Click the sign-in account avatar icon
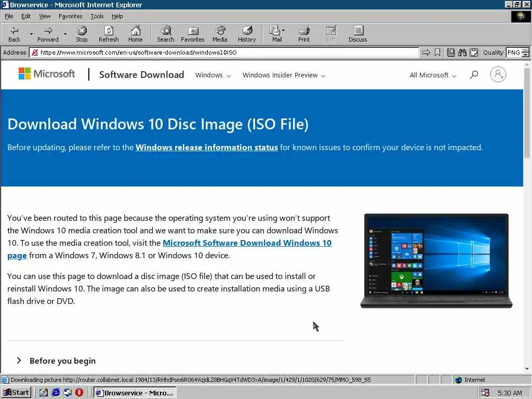The height and width of the screenshot is (399, 532). (x=498, y=74)
